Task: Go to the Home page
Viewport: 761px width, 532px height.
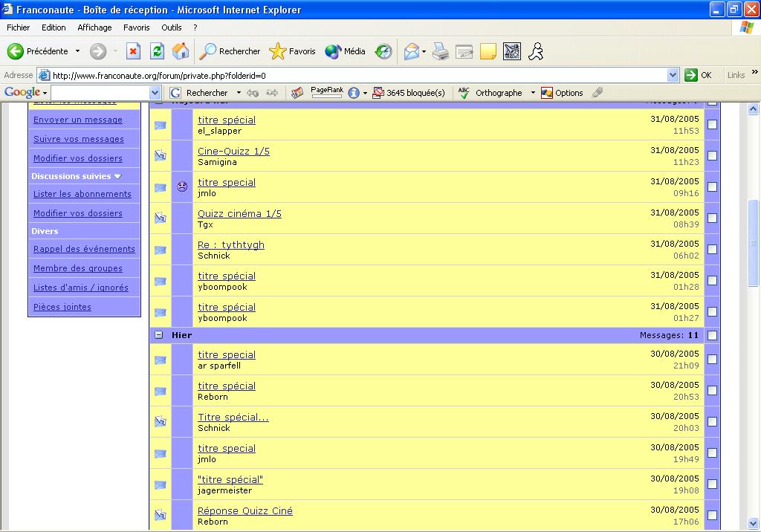Action: tap(181, 51)
